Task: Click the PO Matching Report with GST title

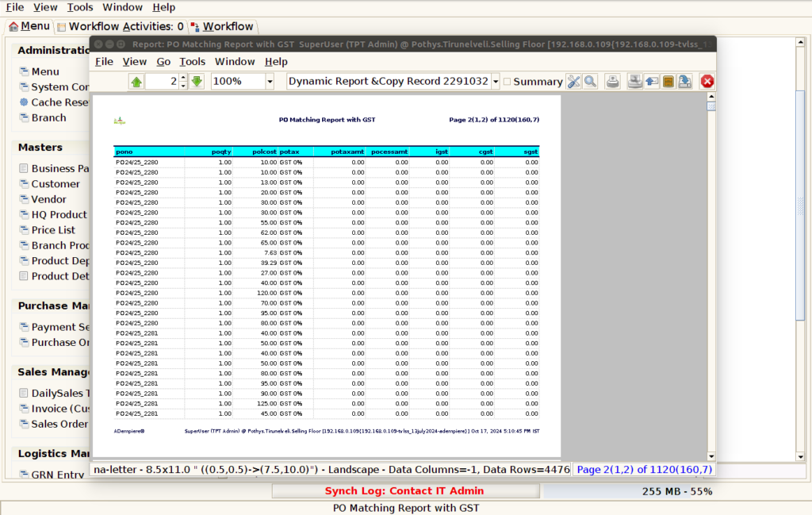Action: point(327,120)
